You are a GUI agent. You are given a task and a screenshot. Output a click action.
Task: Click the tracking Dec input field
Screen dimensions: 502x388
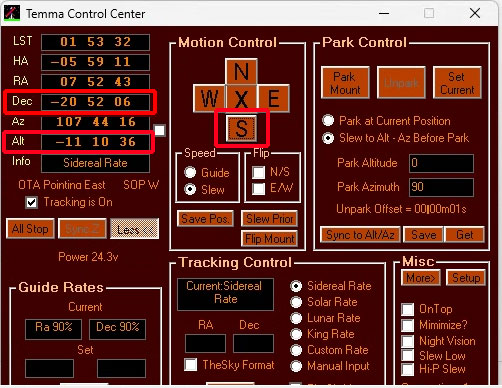(253, 344)
